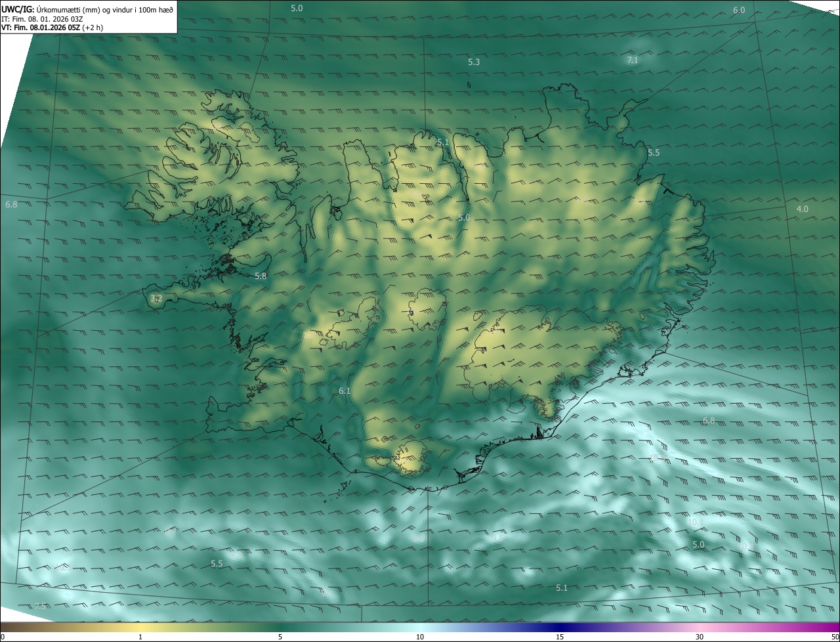Pick the dark navy color-scale segment above 15

[560, 628]
